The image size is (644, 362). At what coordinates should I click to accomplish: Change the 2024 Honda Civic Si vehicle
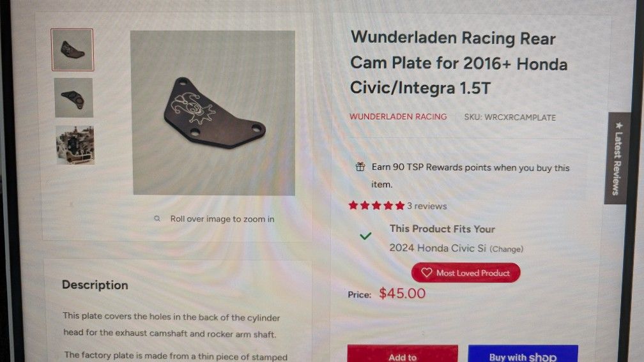[507, 249]
